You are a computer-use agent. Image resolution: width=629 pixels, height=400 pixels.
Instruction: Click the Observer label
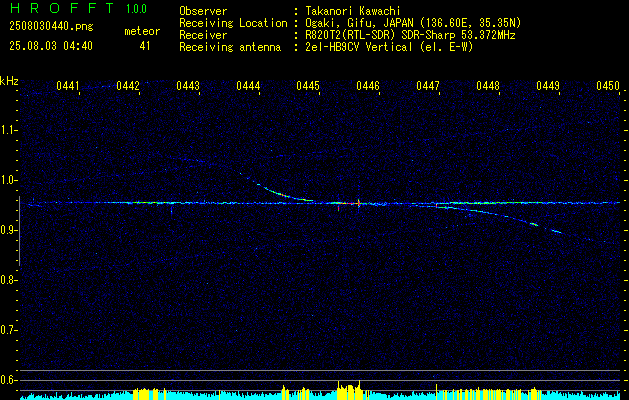click(x=203, y=11)
